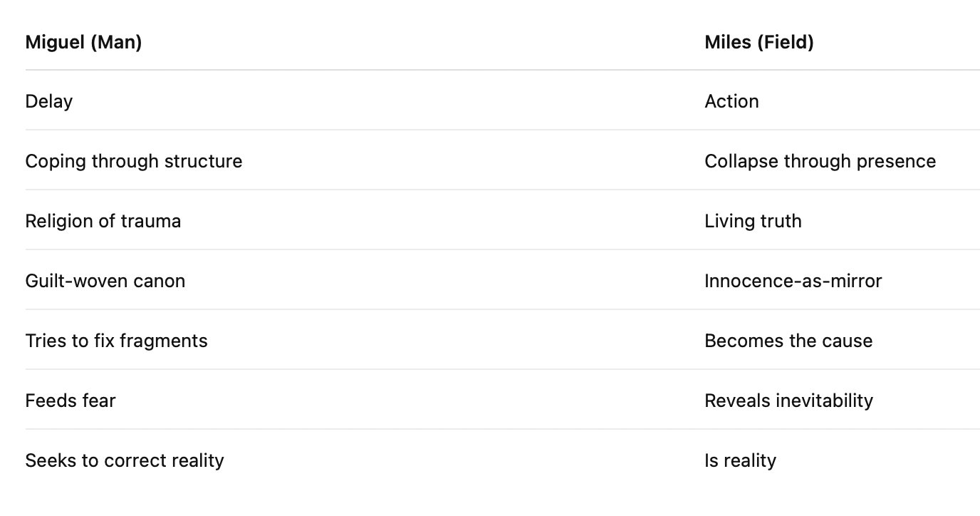Click the Collapse through presence text

click(820, 161)
